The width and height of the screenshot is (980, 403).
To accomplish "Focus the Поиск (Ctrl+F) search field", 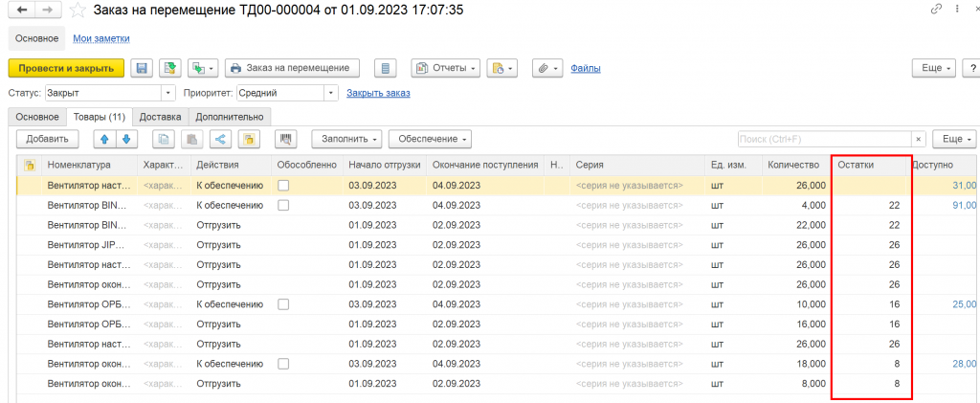I will [824, 139].
